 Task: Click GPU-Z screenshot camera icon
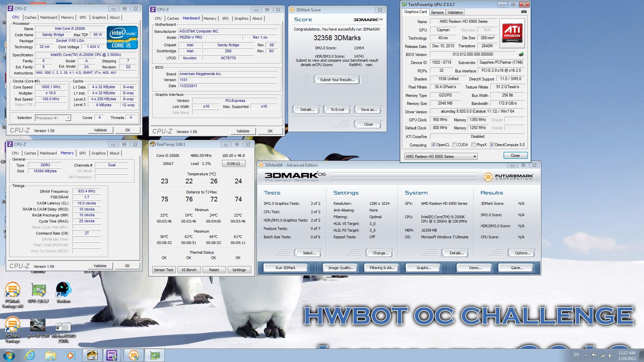point(524,12)
